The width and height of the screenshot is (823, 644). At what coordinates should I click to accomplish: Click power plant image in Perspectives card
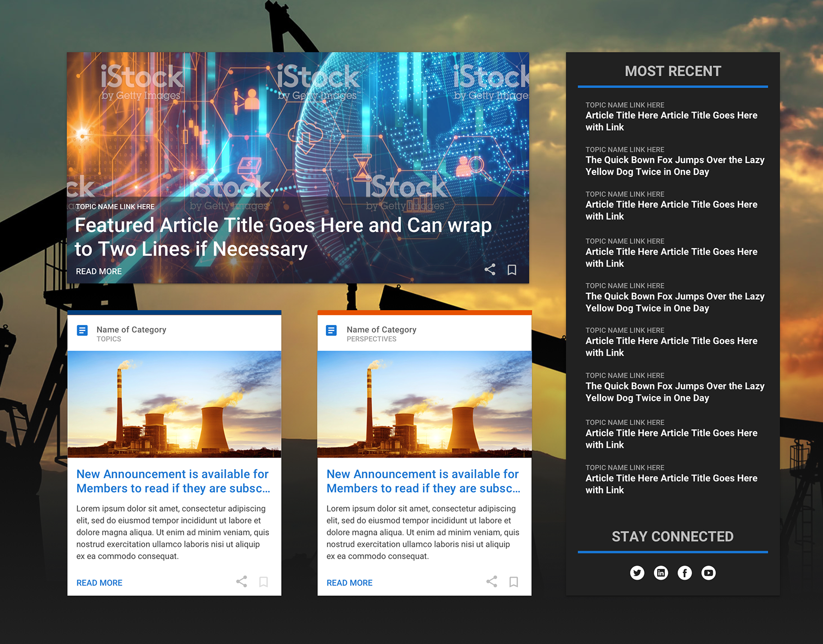[x=424, y=404]
